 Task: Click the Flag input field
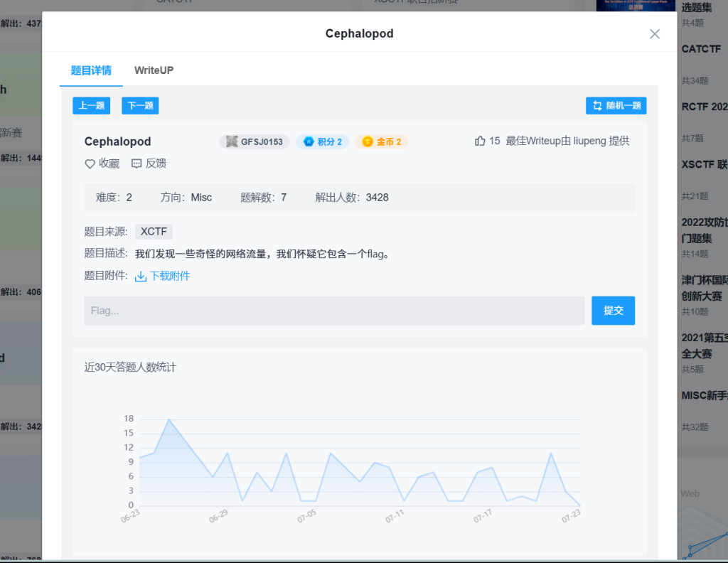coord(334,311)
